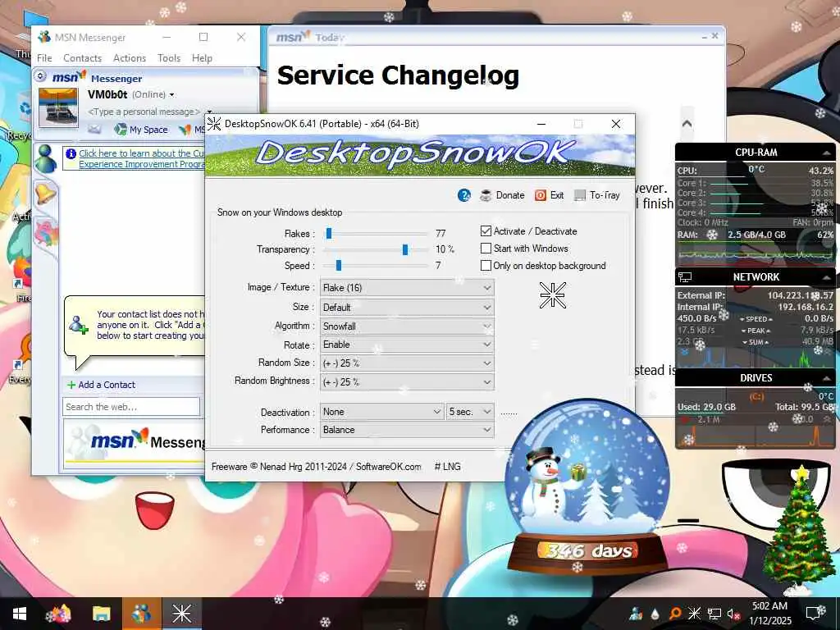Viewport: 840px width, 630px height.
Task: Collapse the DRIVES gadget panel arrow
Action: click(x=827, y=378)
